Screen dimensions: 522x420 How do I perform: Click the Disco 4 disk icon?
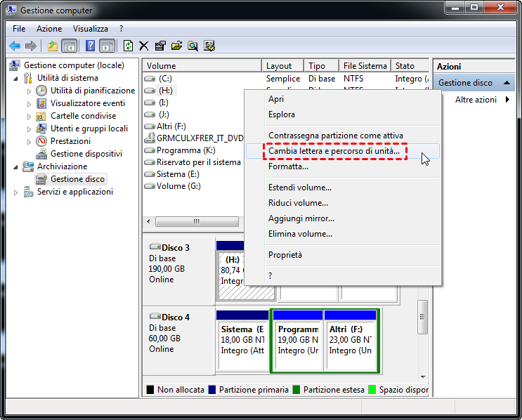tap(155, 316)
